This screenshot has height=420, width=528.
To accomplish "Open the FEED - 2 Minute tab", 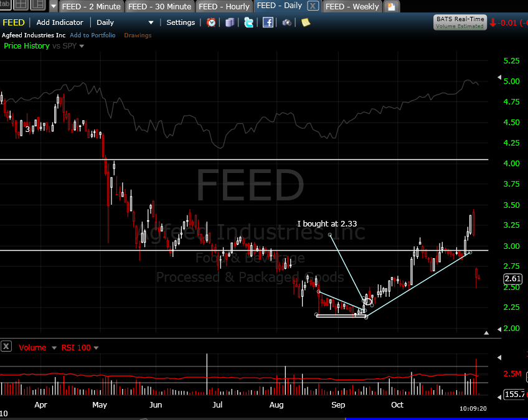I will coord(92,6).
